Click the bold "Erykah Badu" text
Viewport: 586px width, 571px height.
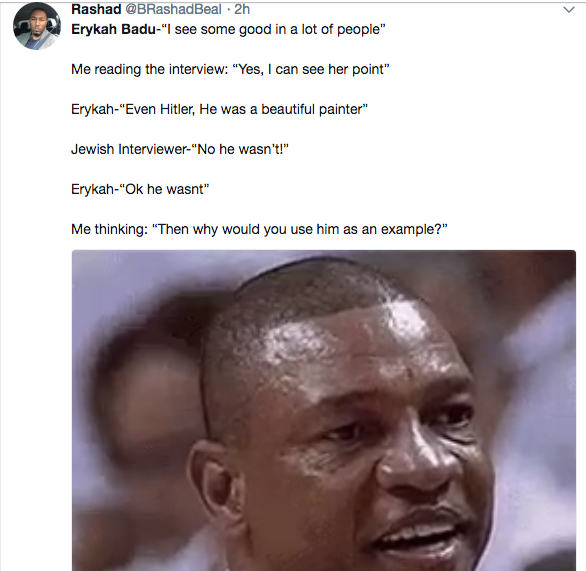pos(114,29)
